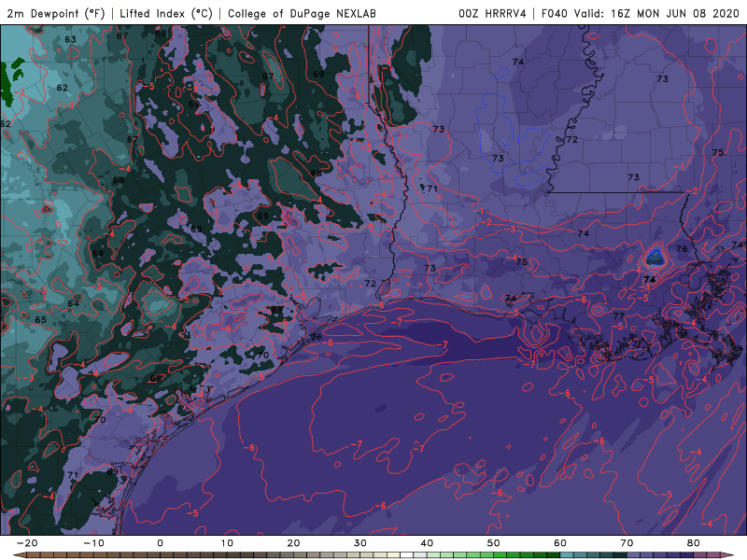The height and width of the screenshot is (560, 747).
Task: Click the '2m Dewpoint (°F)' title text
Action: pos(56,13)
